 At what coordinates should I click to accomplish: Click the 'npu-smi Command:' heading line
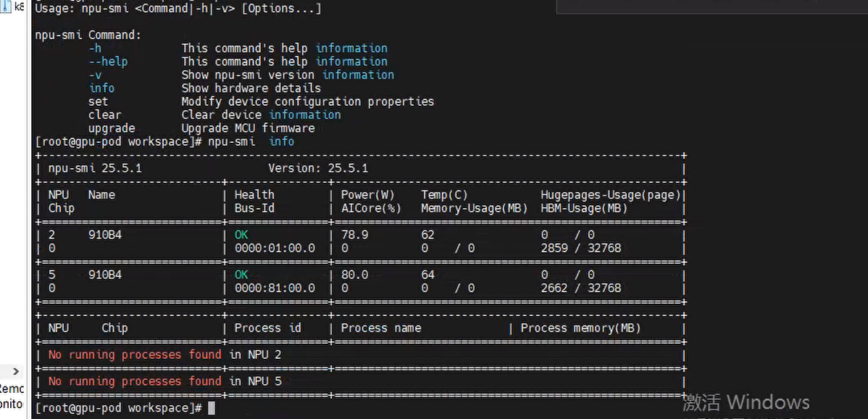point(88,35)
